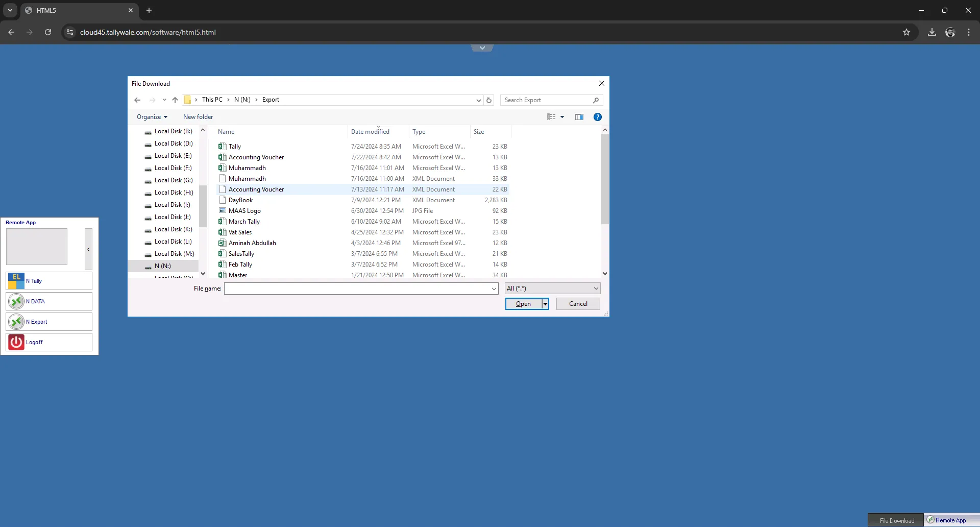Go up one folder level arrow
This screenshot has height=527, width=980.
click(175, 100)
